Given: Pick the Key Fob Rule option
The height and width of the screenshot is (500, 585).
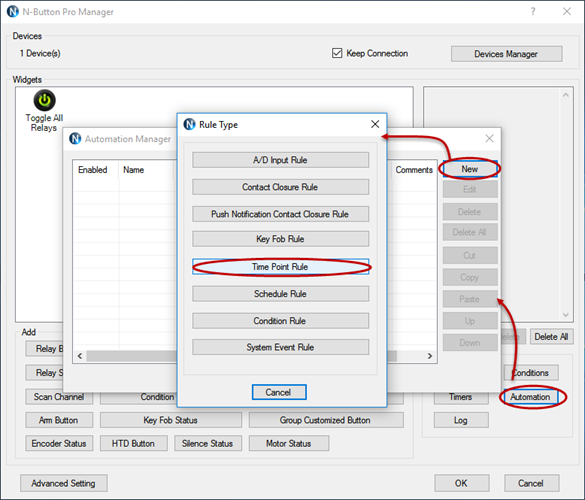Looking at the screenshot, I should tap(281, 239).
